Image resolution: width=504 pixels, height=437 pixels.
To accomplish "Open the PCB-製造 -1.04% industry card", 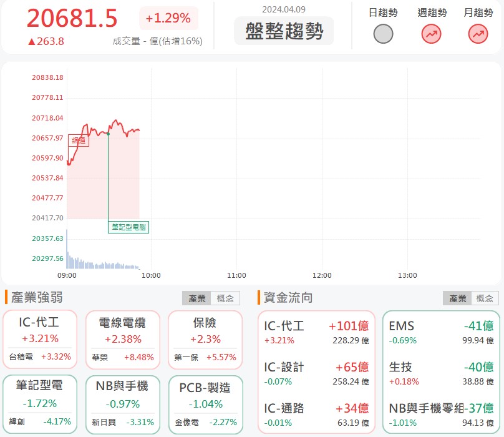I will [205, 404].
